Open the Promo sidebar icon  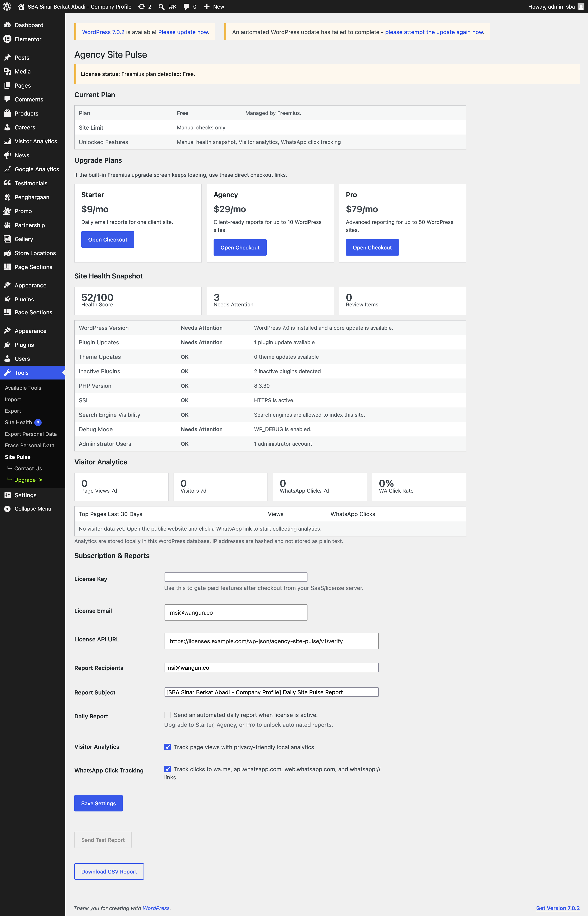click(7, 211)
